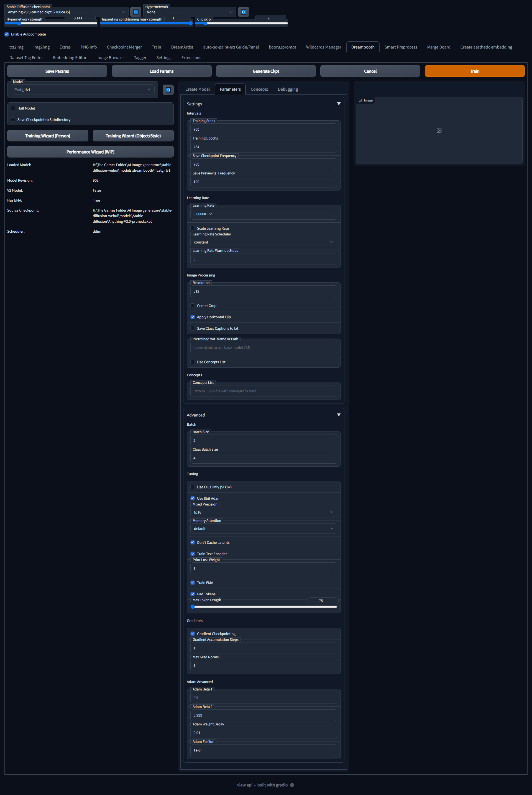
Task: Collapse the Settings section triangle
Action: click(x=338, y=104)
